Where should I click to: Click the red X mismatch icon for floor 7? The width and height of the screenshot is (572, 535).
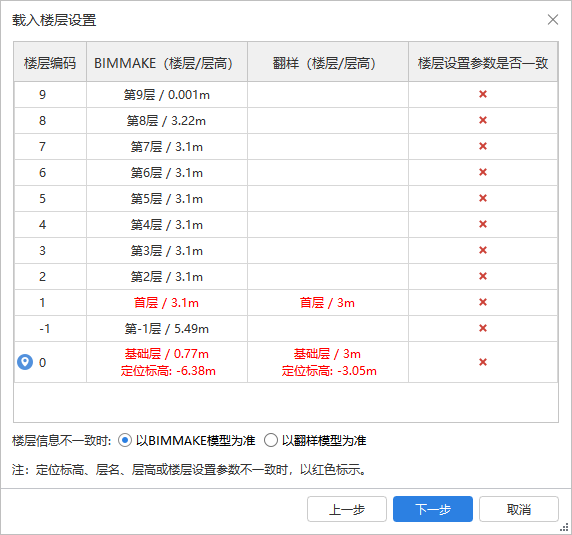483,146
